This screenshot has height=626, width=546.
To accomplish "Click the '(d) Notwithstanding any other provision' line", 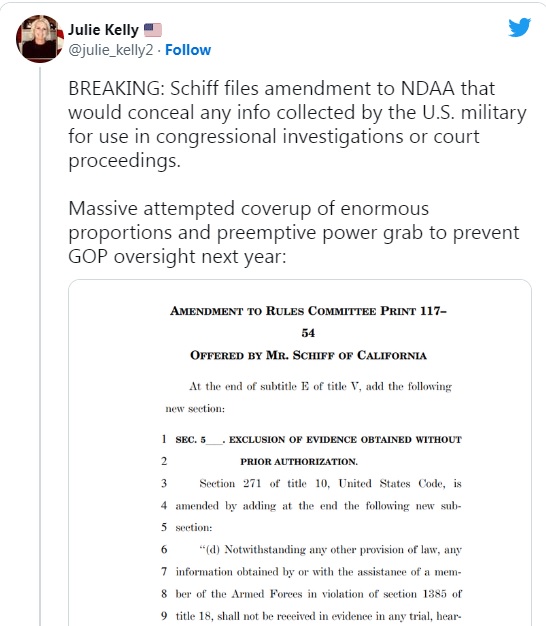I will [x=330, y=550].
